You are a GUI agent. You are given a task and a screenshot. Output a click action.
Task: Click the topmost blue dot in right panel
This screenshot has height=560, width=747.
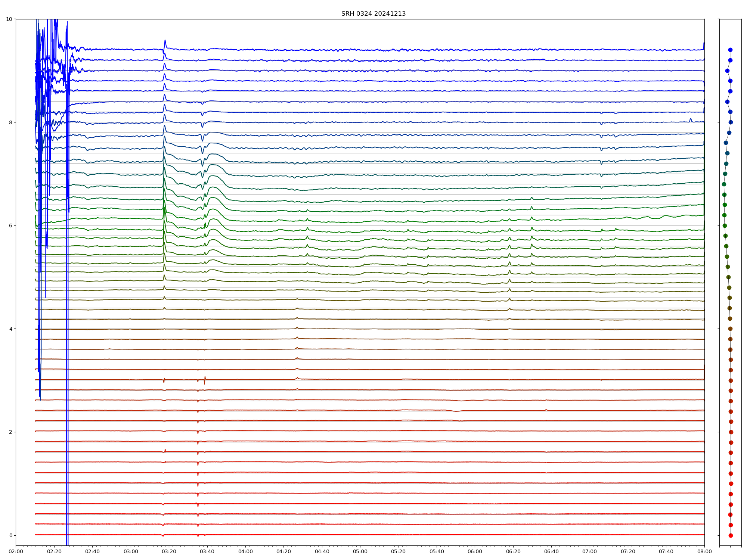pos(730,50)
